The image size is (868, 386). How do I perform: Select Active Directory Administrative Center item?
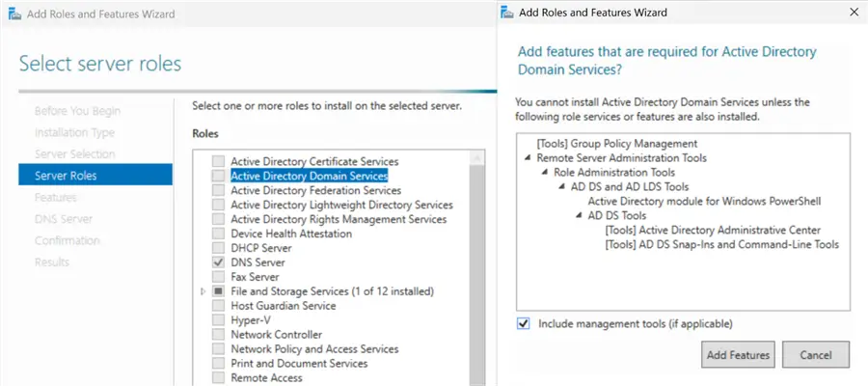(x=713, y=230)
